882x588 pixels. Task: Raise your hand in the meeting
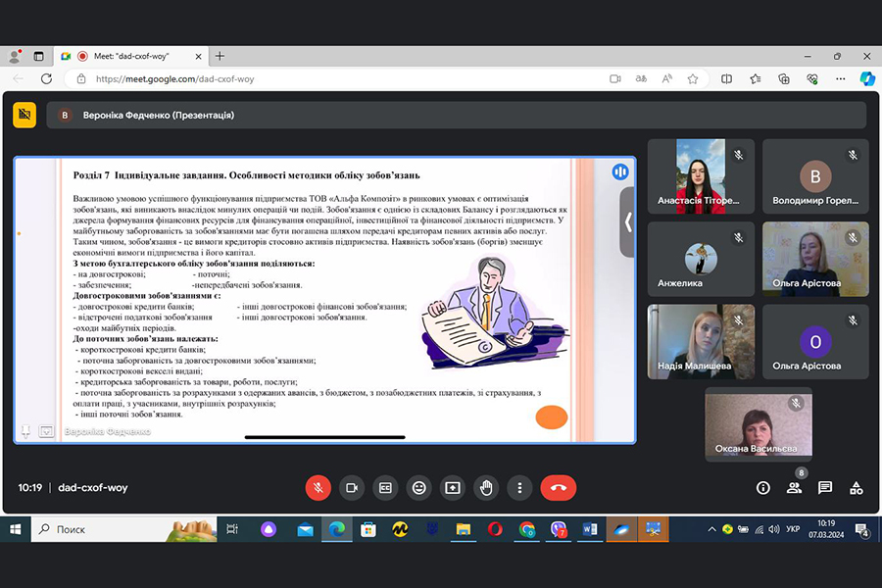tap(486, 487)
